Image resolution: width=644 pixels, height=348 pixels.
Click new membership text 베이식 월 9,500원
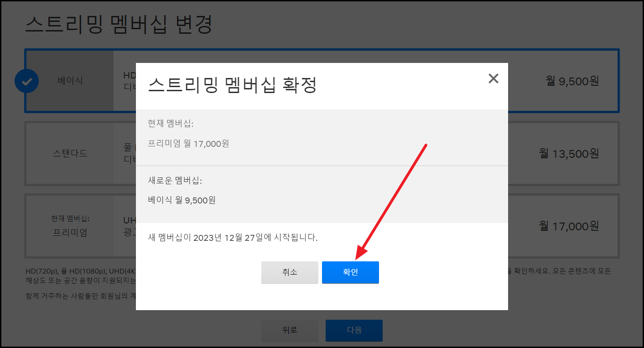click(182, 200)
